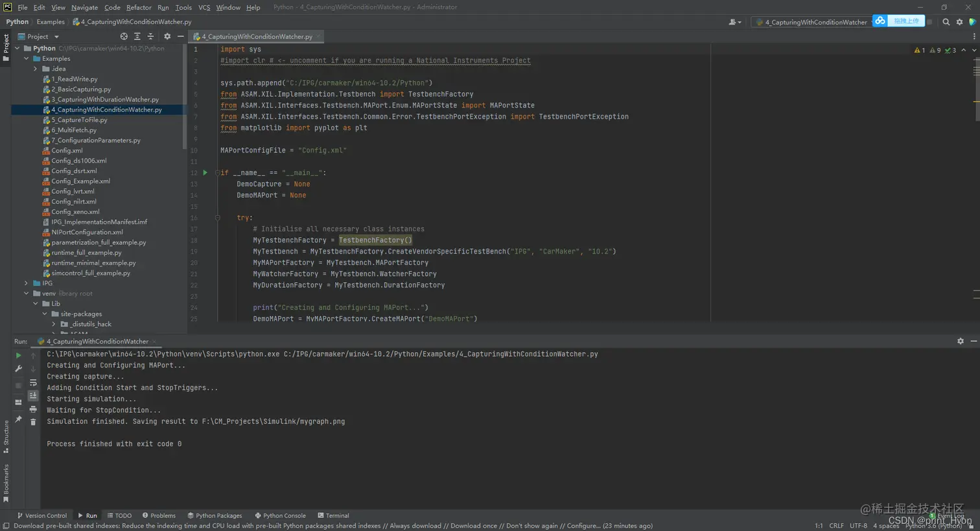Screen dimensions: 980x531
Task: Go to previous highlighted error arrow
Action: tap(963, 50)
